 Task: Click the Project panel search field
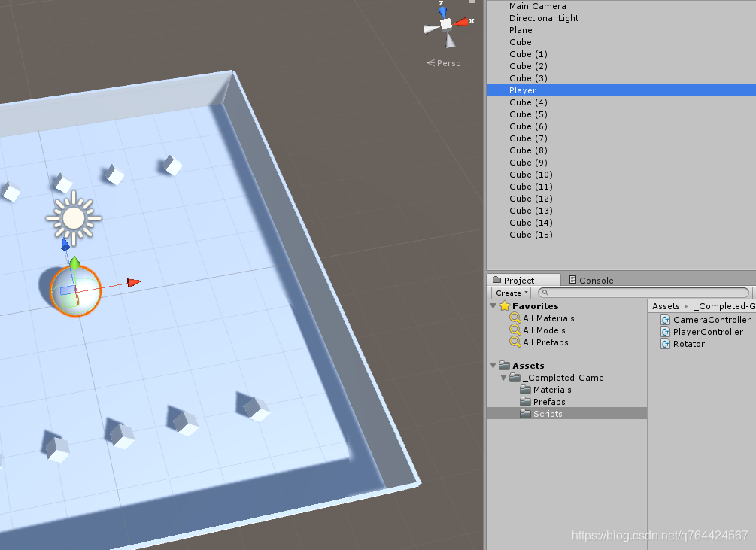tap(644, 293)
